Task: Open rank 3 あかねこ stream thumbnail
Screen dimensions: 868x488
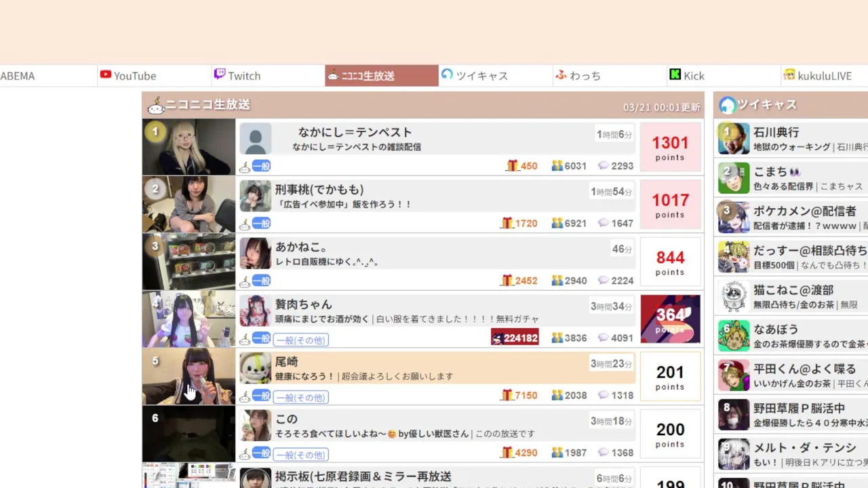Action: point(189,262)
